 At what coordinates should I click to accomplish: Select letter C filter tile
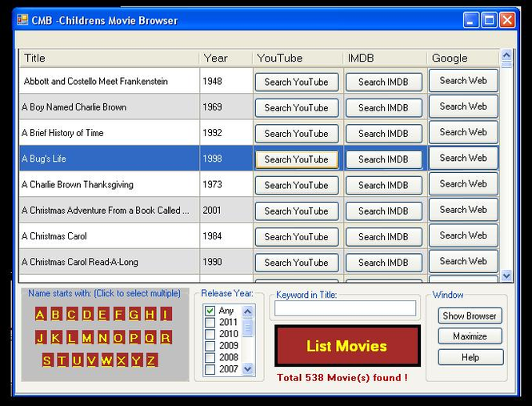(71, 314)
